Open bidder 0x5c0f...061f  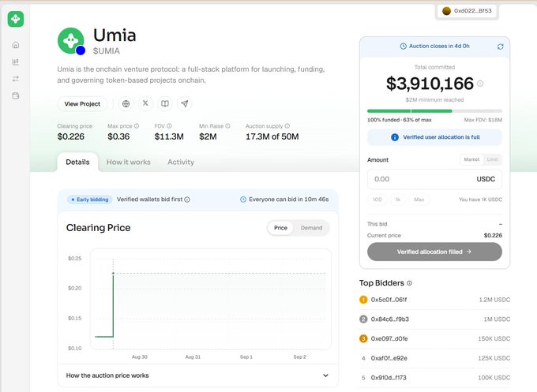pyautogui.click(x=389, y=300)
